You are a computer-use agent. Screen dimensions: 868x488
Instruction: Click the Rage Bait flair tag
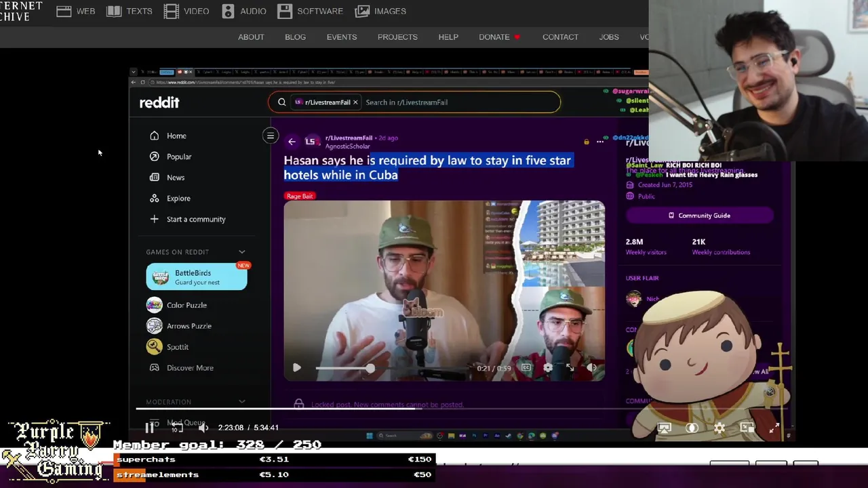(300, 196)
